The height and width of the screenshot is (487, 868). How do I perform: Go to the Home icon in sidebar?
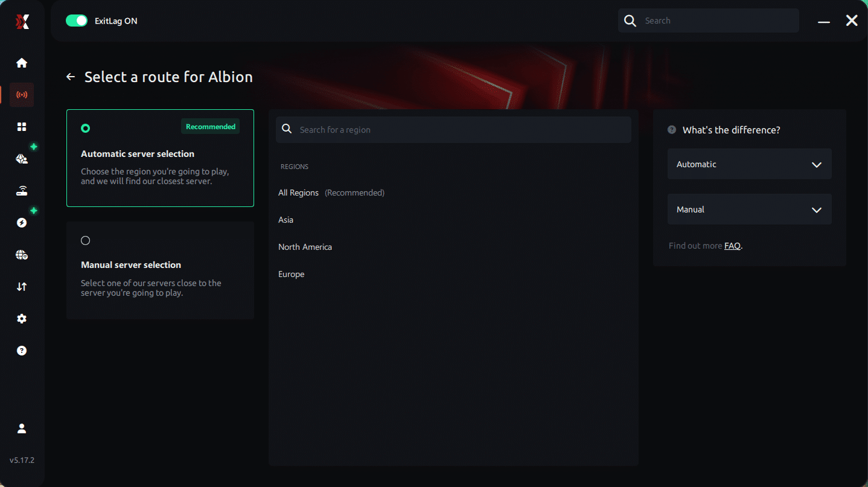(22, 63)
